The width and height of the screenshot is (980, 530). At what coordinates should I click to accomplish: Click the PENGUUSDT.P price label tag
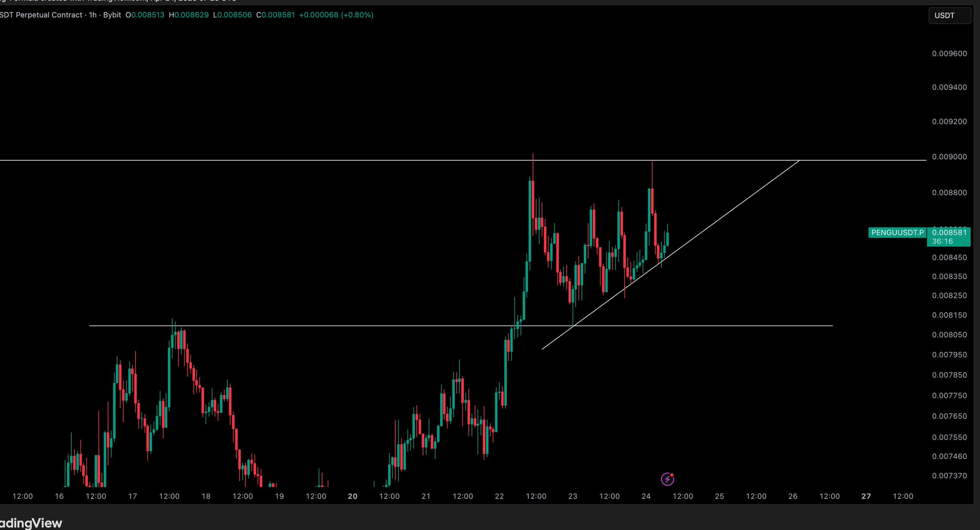897,233
